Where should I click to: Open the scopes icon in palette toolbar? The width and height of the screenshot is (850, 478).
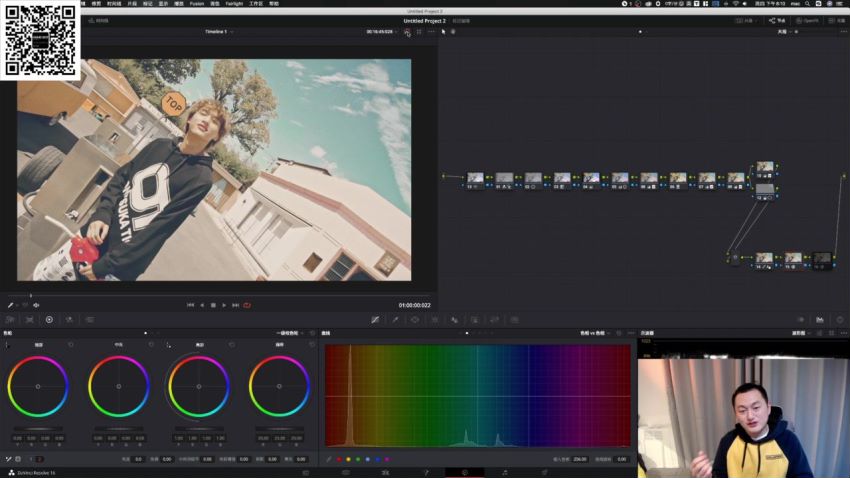[820, 320]
